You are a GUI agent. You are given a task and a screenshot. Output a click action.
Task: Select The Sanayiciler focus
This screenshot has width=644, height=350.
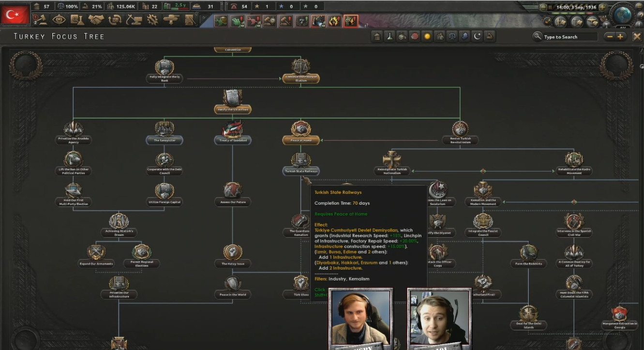[164, 133]
